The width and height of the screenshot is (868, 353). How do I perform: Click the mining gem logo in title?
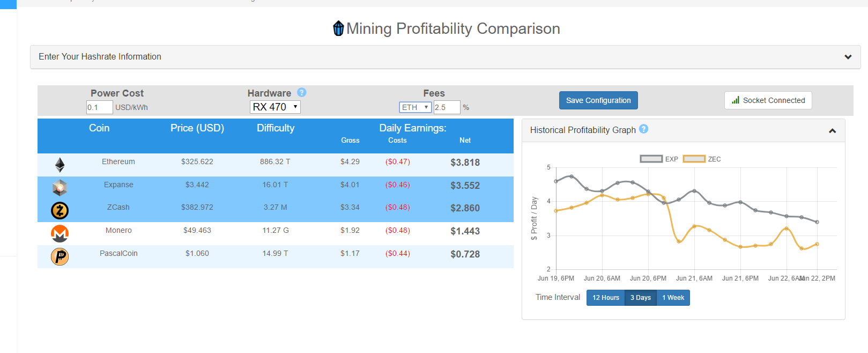point(338,28)
